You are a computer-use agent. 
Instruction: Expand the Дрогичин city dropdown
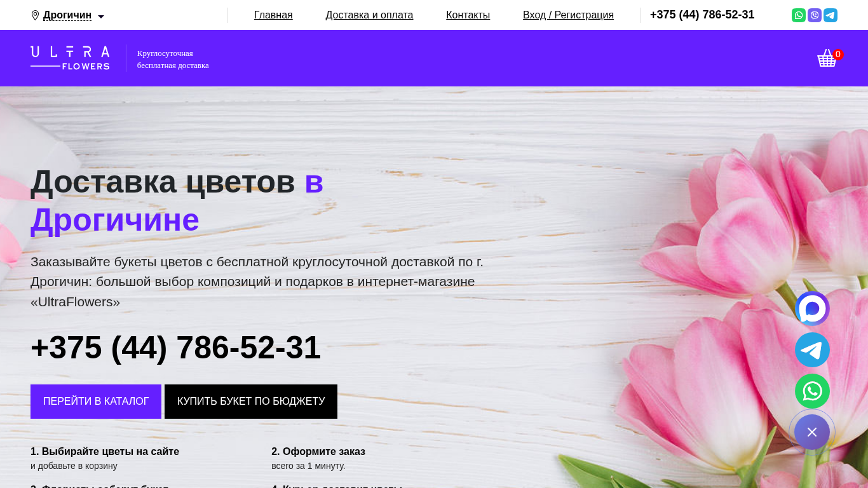[x=67, y=15]
